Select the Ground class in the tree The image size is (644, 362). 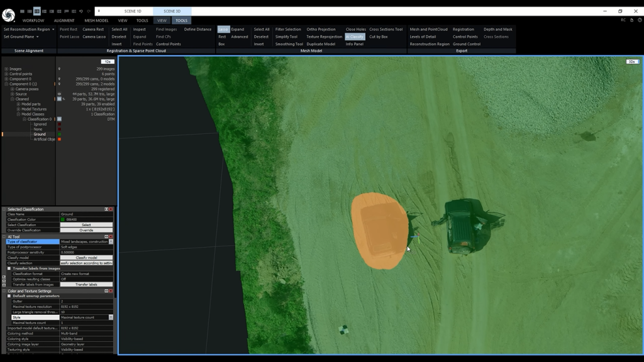pyautogui.click(x=39, y=134)
